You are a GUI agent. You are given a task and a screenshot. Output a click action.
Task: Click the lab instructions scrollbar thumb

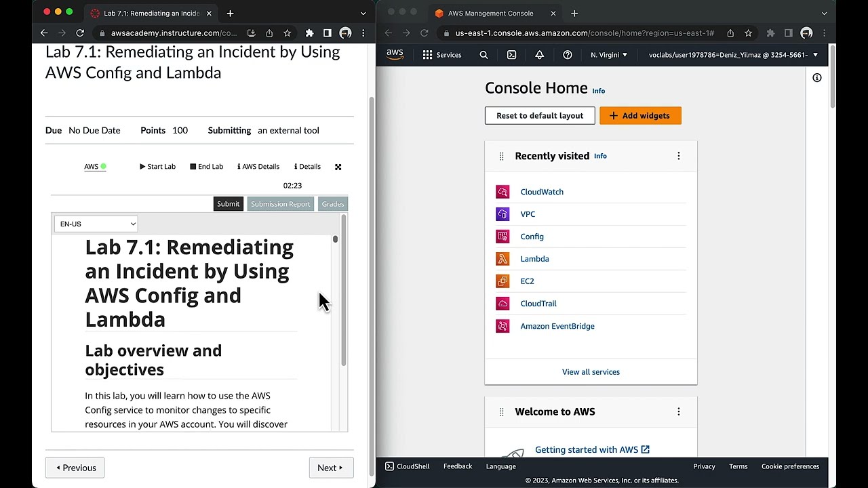(335, 239)
